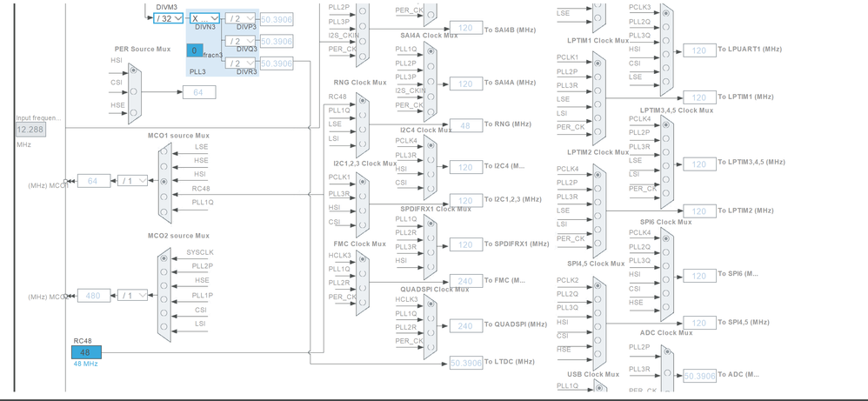Select HSE in the SPI4,5 Clock Mux
The image size is (868, 401).
597,354
